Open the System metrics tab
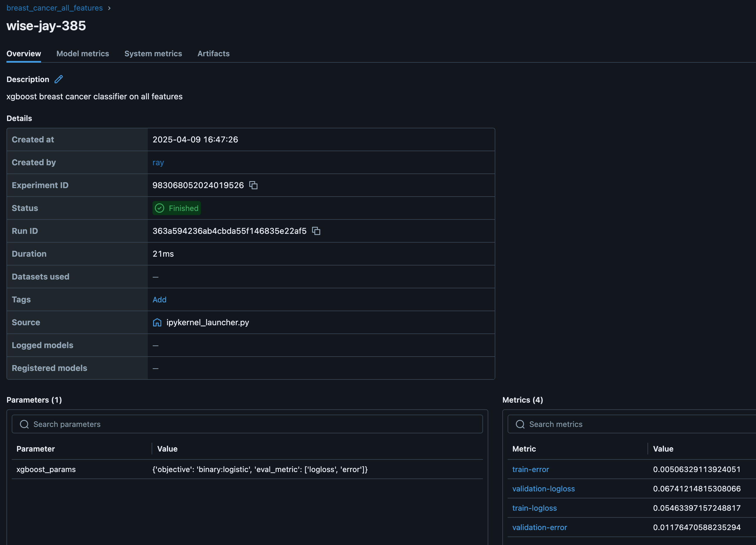The height and width of the screenshot is (545, 756). point(153,54)
